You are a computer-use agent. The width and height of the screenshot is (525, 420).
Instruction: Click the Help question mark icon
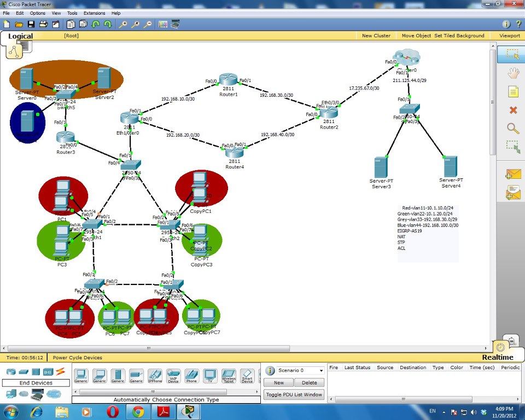coord(518,24)
